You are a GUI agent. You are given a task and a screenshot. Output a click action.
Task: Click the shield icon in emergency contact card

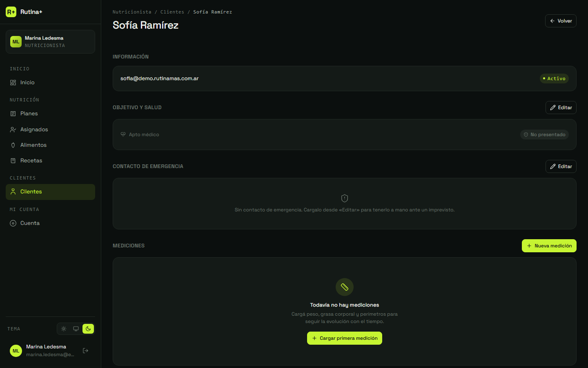click(345, 198)
